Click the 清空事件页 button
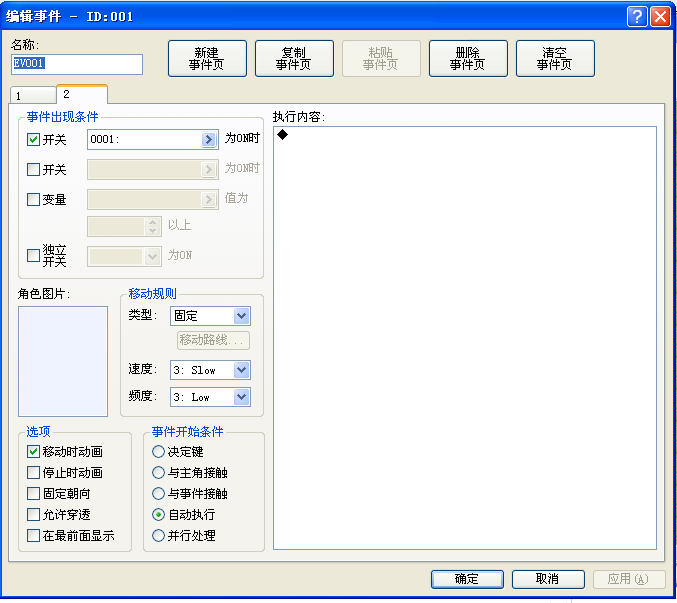Image resolution: width=677 pixels, height=603 pixels. [x=555, y=59]
